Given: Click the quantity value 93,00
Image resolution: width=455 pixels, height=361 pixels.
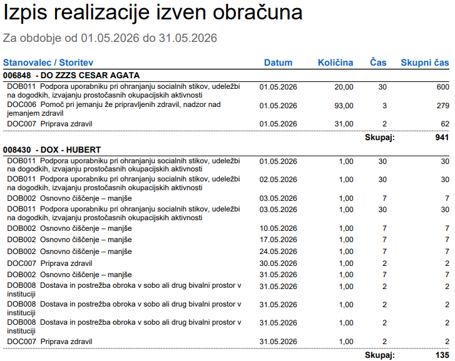Looking at the screenshot, I should click(x=344, y=106).
